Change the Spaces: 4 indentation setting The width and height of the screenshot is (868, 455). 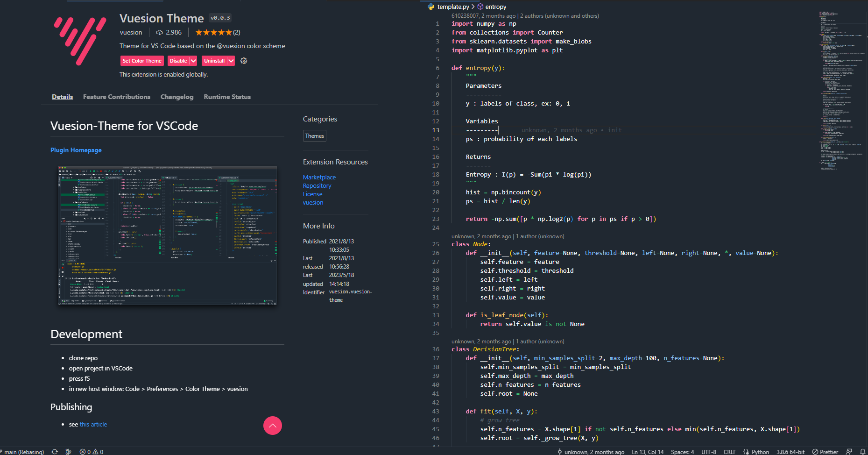(682, 452)
